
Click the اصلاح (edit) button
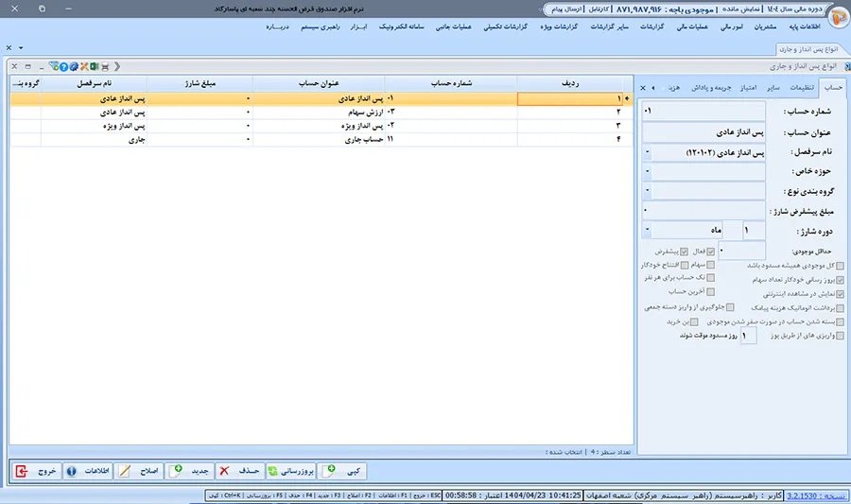tap(139, 471)
